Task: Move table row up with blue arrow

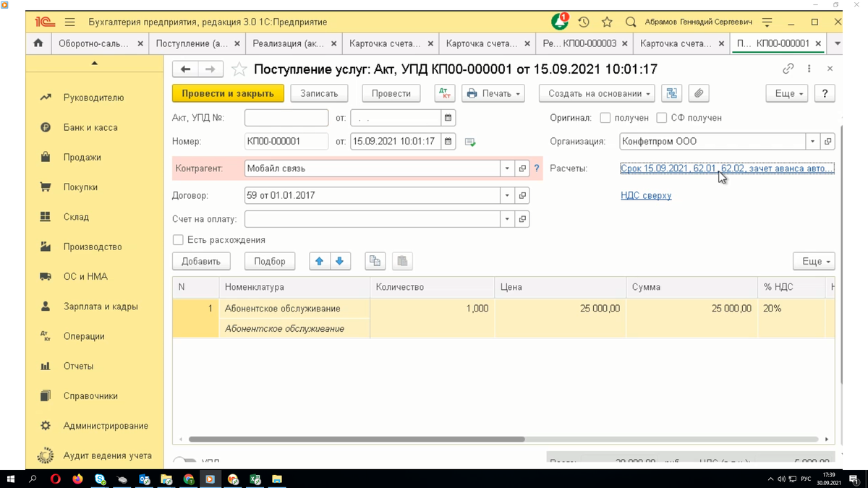Action: tap(320, 261)
